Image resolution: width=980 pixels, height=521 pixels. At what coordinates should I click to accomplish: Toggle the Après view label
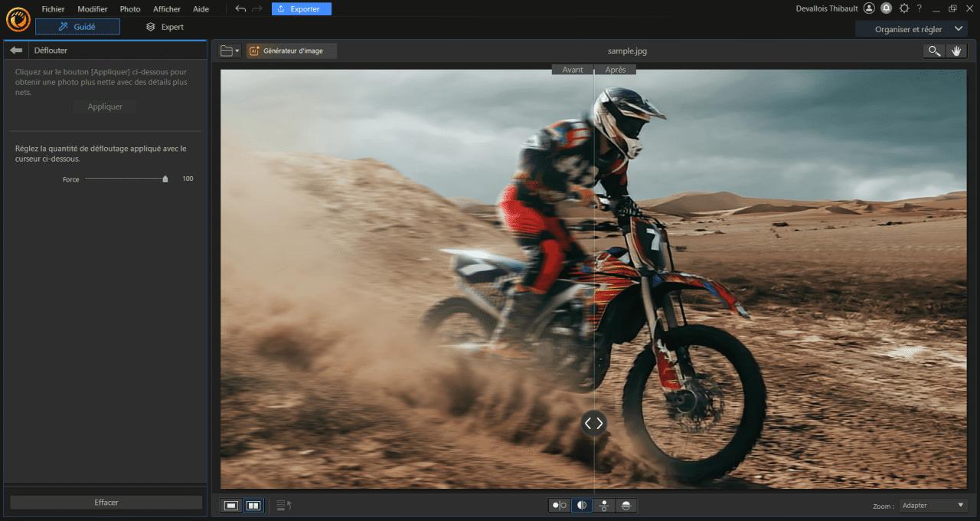pos(616,69)
